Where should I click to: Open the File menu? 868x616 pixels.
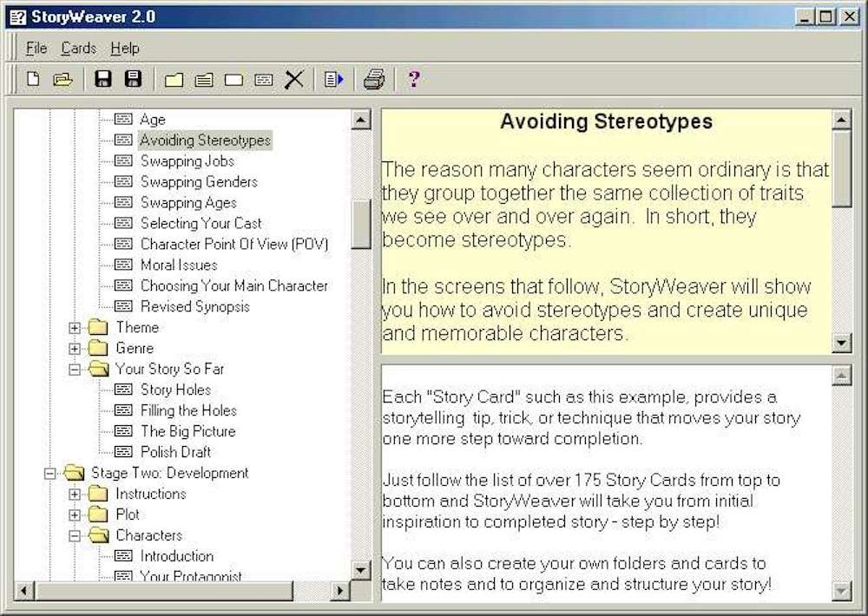click(x=36, y=48)
